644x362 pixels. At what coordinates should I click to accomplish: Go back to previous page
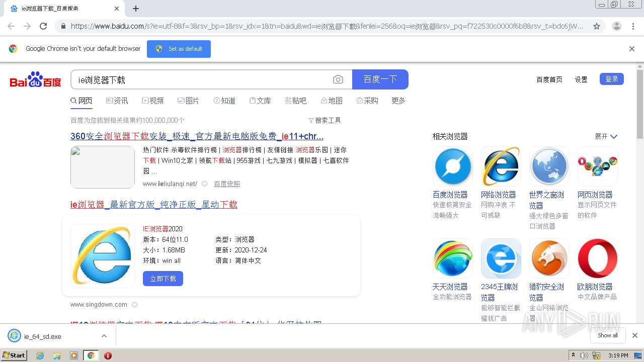point(11,26)
